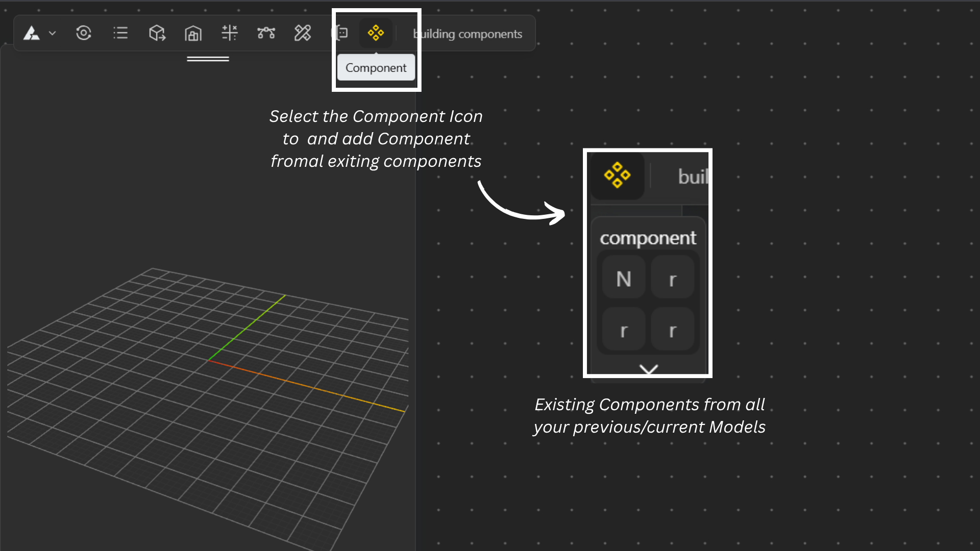Select the top-right 'r' component tile
980x551 pixels.
tap(673, 279)
